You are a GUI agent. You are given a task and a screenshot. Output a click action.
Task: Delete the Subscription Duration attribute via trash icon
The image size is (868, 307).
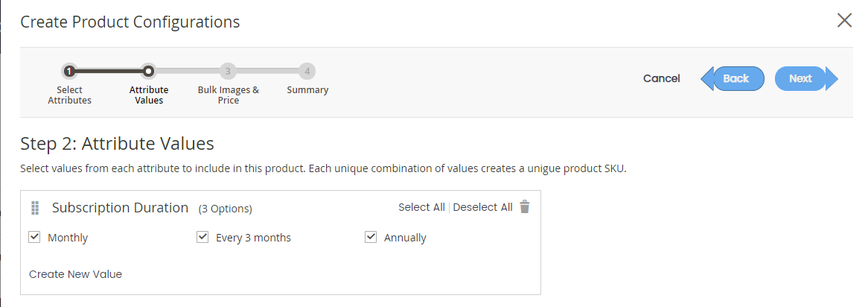pyautogui.click(x=525, y=207)
